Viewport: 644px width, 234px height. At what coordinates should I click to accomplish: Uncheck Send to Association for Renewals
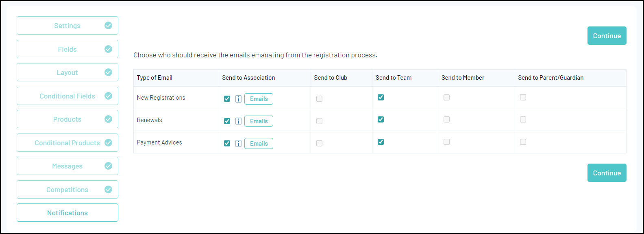click(x=227, y=121)
